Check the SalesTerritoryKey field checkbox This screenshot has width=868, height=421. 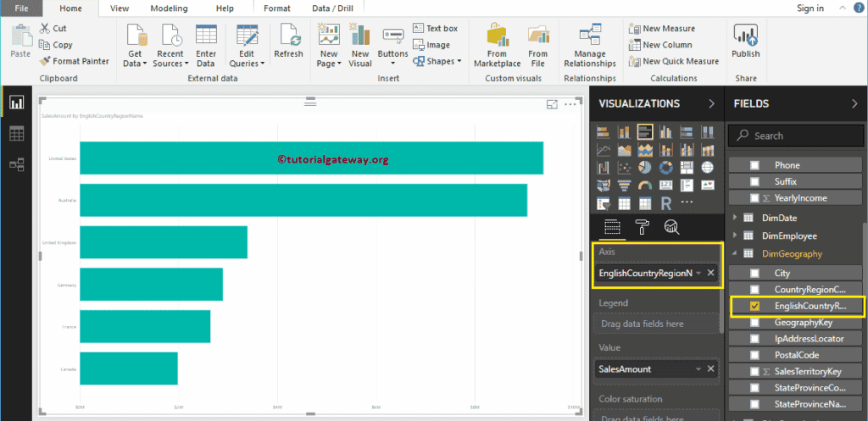click(x=754, y=372)
